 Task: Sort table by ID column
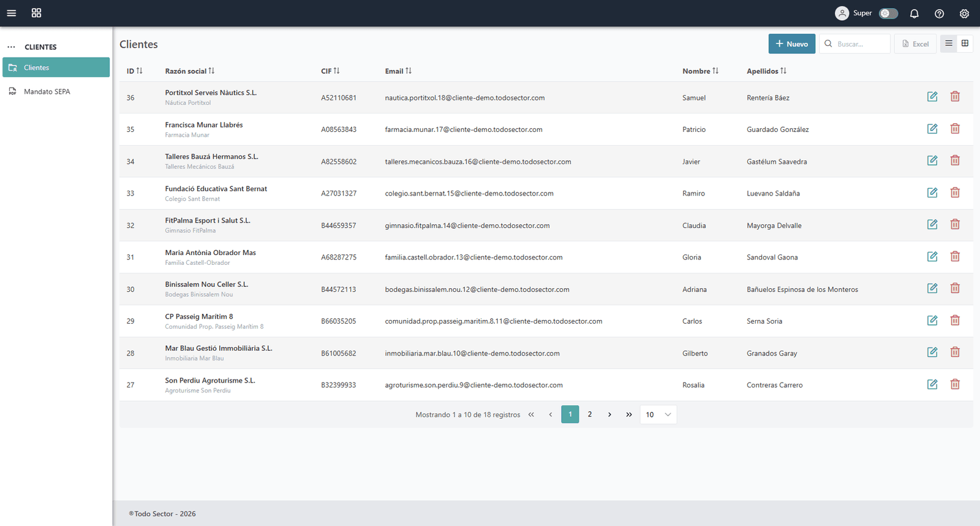click(x=135, y=71)
